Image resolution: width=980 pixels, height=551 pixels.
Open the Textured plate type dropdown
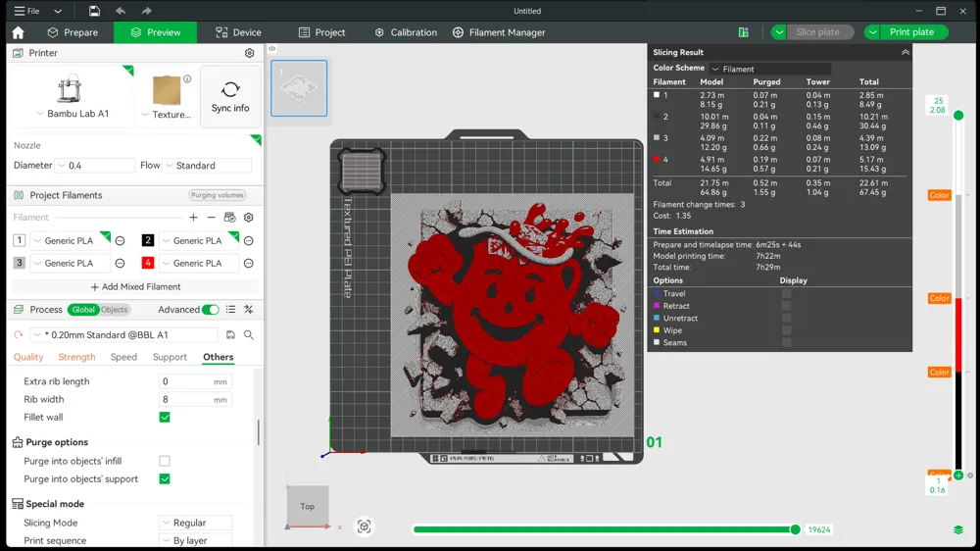click(167, 115)
